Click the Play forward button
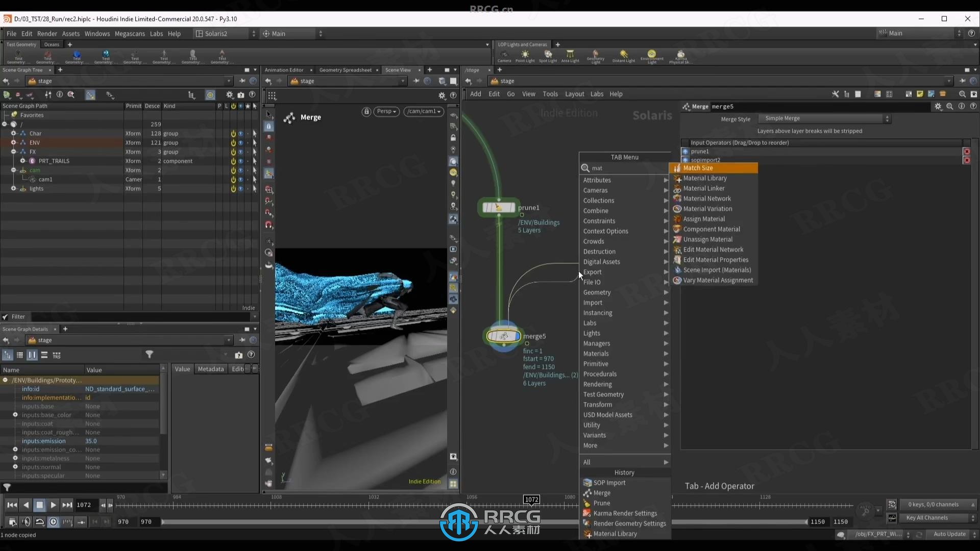This screenshot has width=980, height=551. pyautogui.click(x=53, y=505)
